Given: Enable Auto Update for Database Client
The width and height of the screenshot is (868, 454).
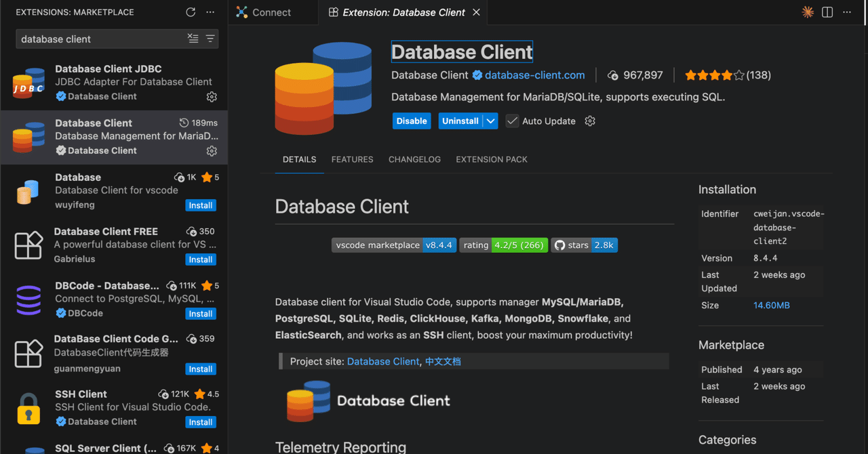Looking at the screenshot, I should click(x=512, y=121).
